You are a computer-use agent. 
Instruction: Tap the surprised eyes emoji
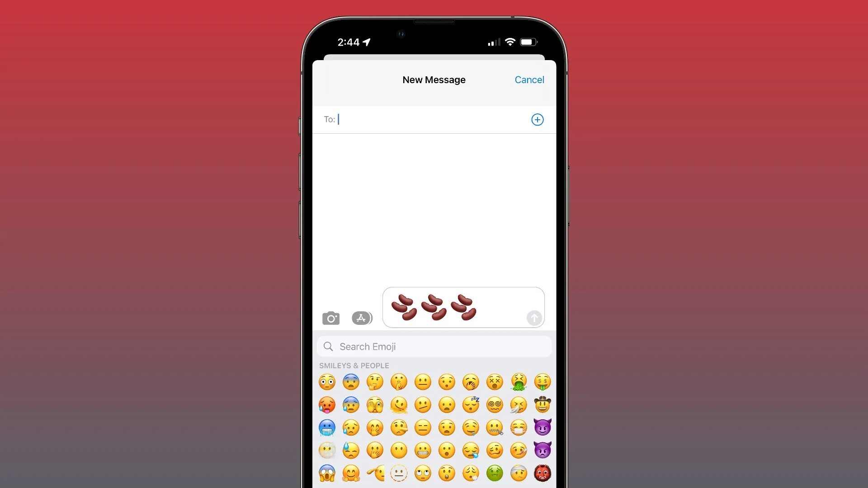tap(327, 381)
